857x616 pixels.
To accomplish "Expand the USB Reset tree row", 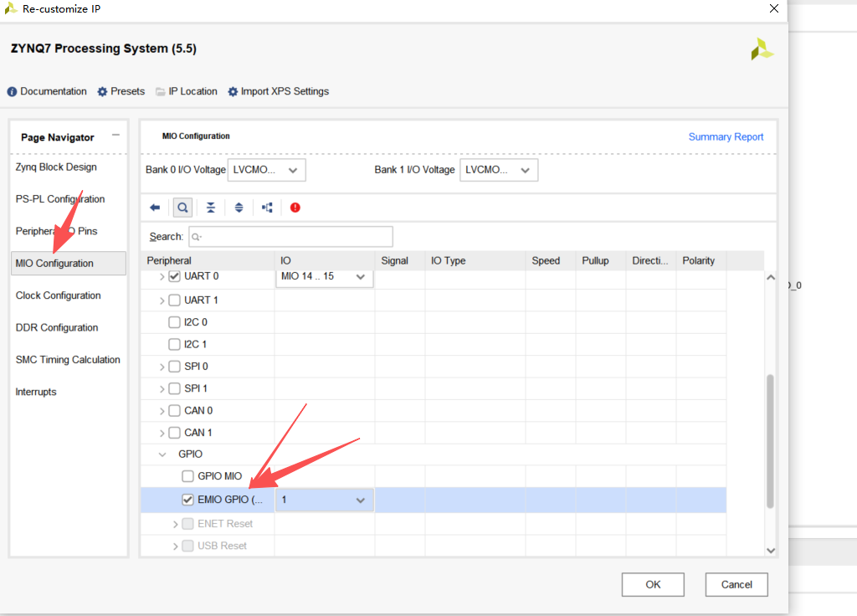I will tap(176, 546).
